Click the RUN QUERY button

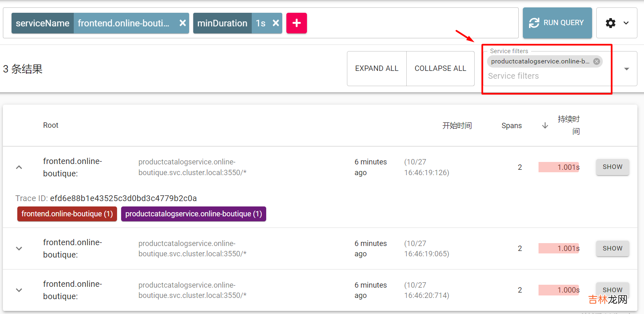tap(557, 23)
